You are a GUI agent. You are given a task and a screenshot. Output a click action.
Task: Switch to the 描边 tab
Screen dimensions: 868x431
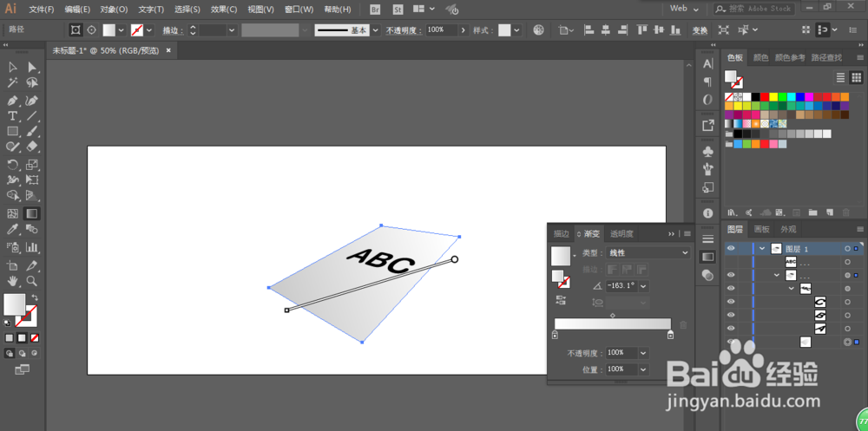click(x=562, y=234)
